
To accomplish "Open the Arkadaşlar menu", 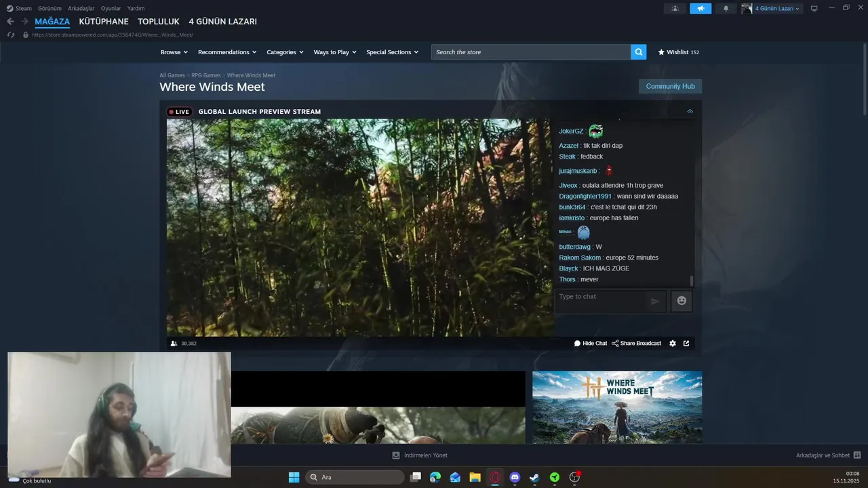I will (x=81, y=9).
